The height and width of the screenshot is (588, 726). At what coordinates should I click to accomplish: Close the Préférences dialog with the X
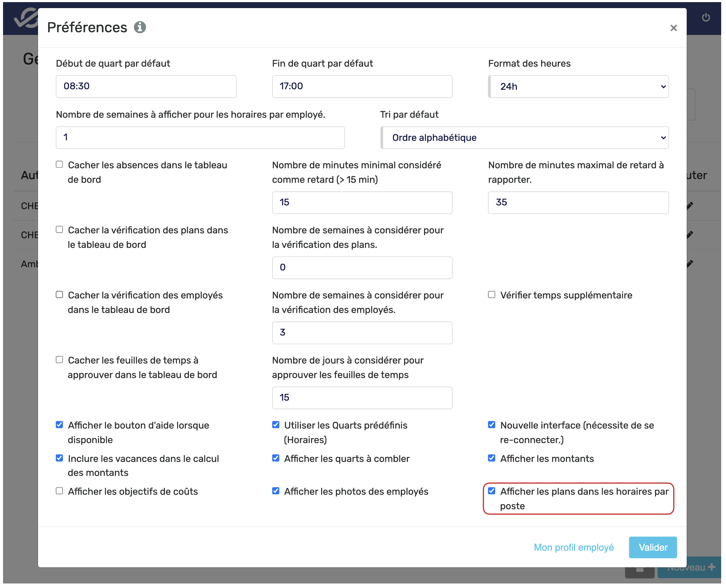coord(673,28)
